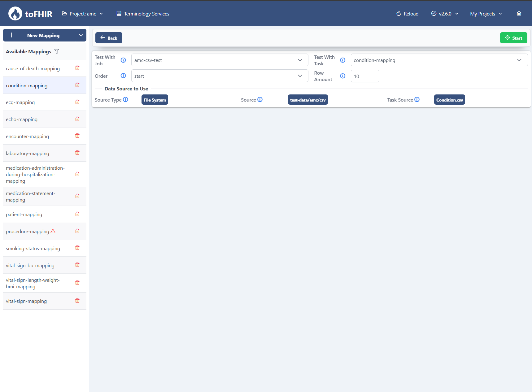Click the green Start button
This screenshot has width=532, height=392.
click(513, 38)
